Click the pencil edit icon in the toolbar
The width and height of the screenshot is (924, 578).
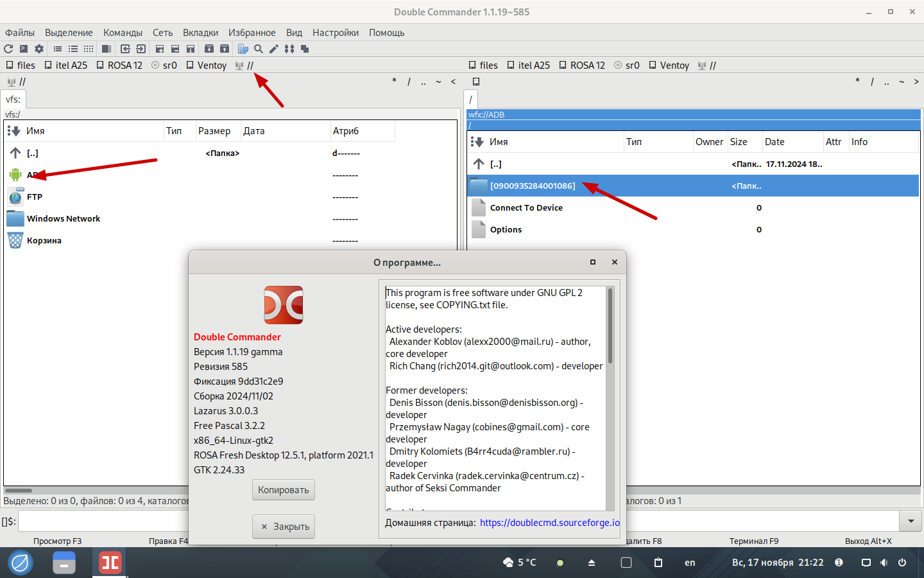(x=274, y=49)
